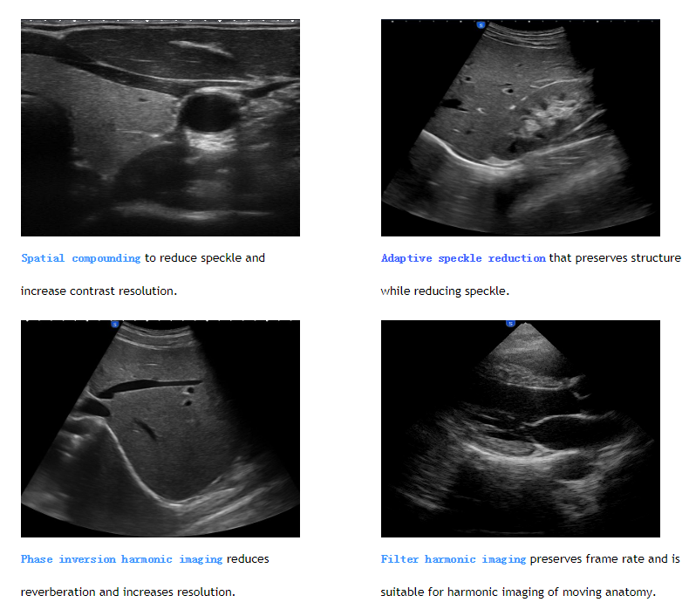Click the filter harmonic imaging ultrasound image
Viewport: 689px width, 616px height.
521,428
